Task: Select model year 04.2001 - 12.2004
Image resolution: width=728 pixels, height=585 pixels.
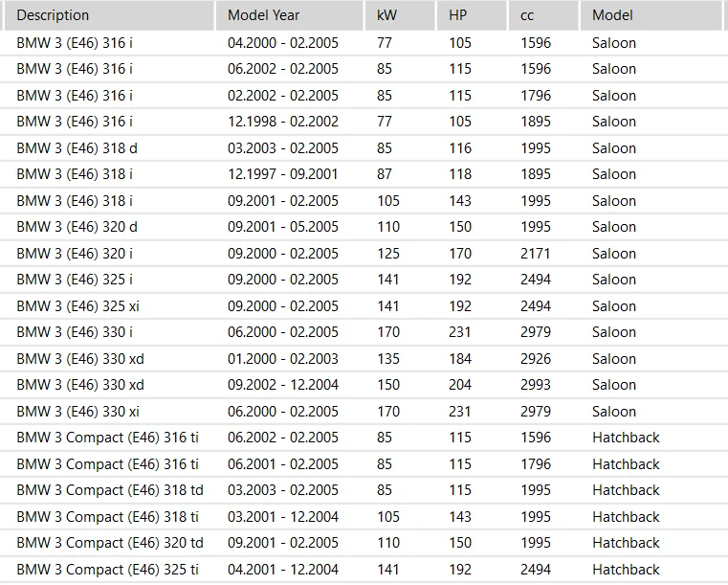Action: point(283,569)
